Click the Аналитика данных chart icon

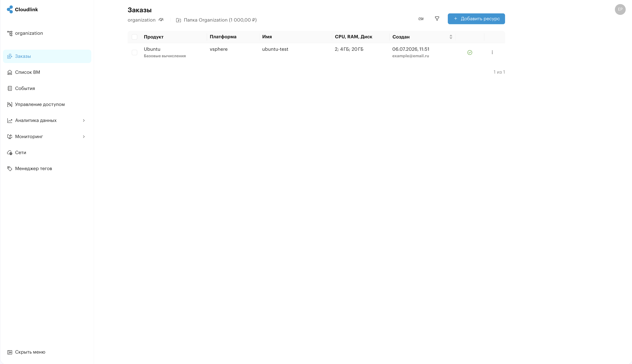coord(10,120)
